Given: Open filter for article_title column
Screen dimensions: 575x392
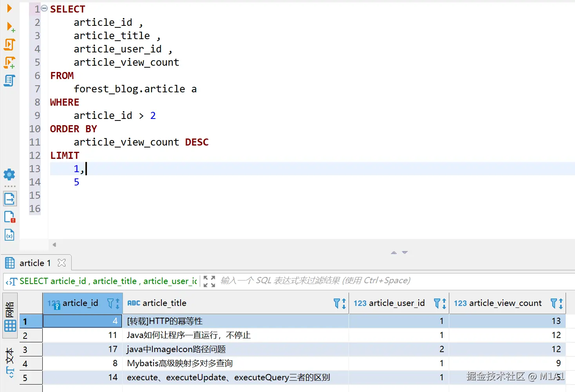Looking at the screenshot, I should [x=336, y=303].
